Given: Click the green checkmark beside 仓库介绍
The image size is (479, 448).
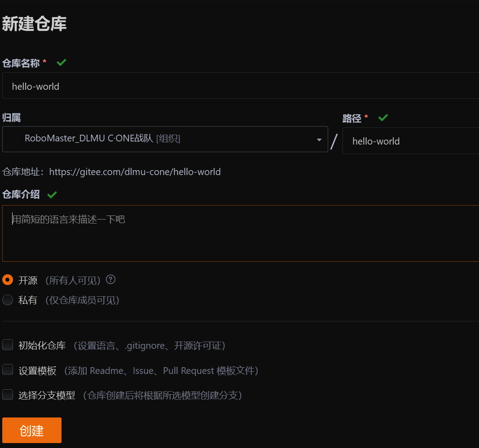Looking at the screenshot, I should click(x=52, y=194).
